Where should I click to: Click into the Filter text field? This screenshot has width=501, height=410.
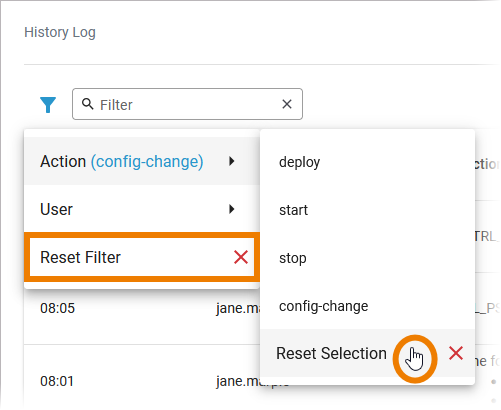(187, 104)
